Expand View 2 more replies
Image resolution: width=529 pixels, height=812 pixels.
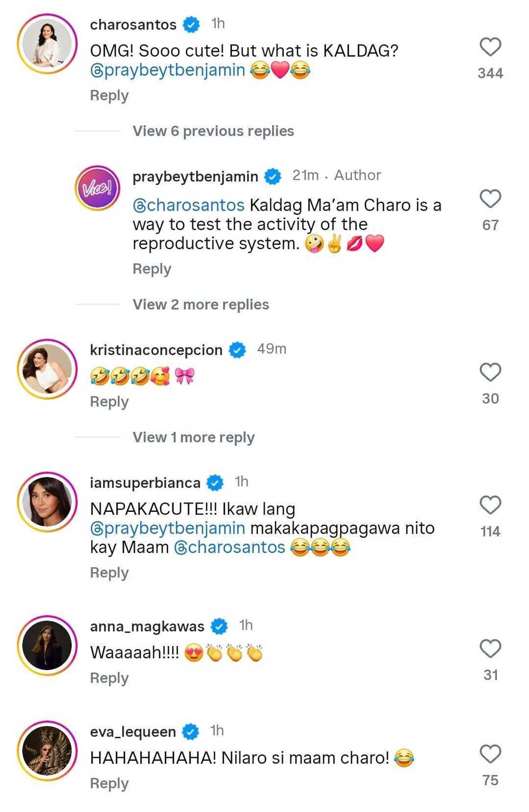201,304
